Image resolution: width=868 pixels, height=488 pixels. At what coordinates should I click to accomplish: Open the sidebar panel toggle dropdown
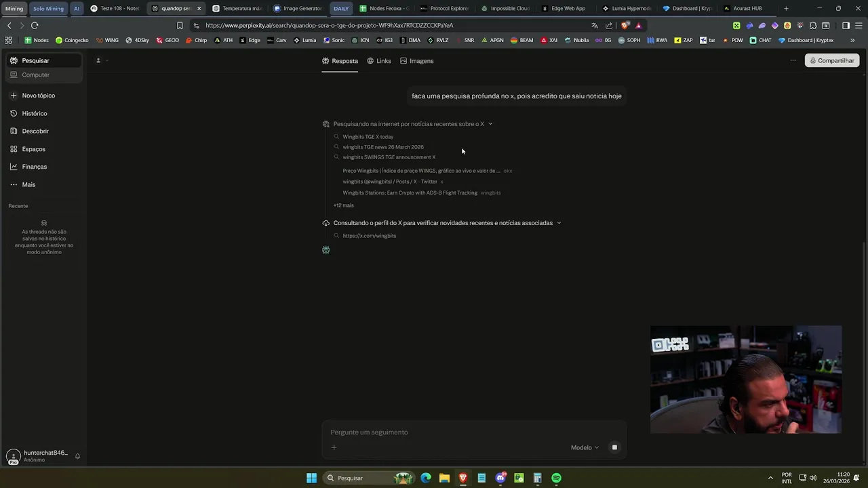click(x=102, y=60)
